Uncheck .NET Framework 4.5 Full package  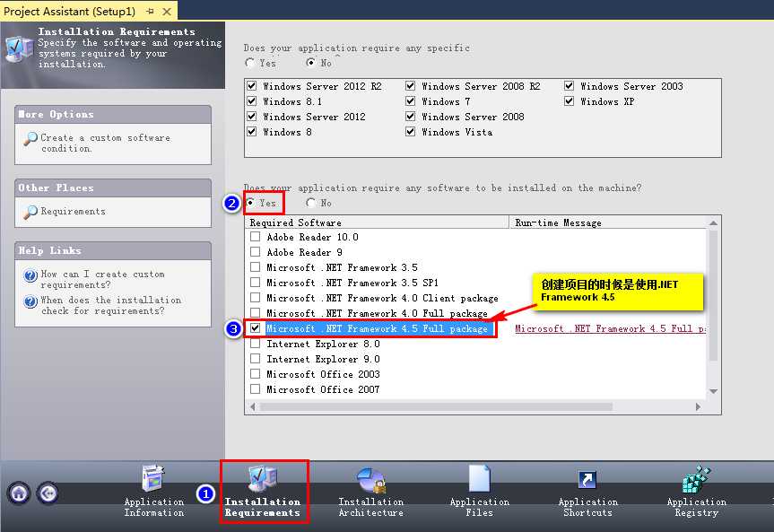255,328
